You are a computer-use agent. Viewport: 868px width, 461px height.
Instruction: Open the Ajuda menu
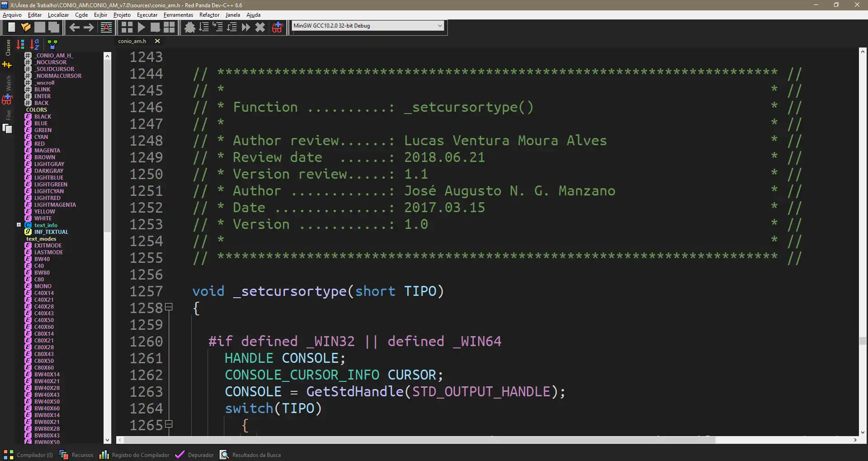click(x=253, y=15)
